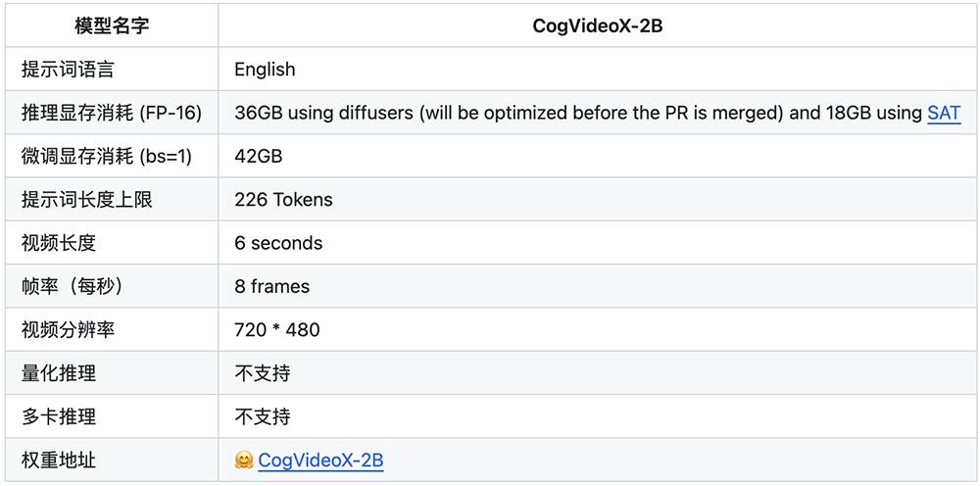Select the 量化推理 row label
Screen dimensions: 980x486
[59, 373]
